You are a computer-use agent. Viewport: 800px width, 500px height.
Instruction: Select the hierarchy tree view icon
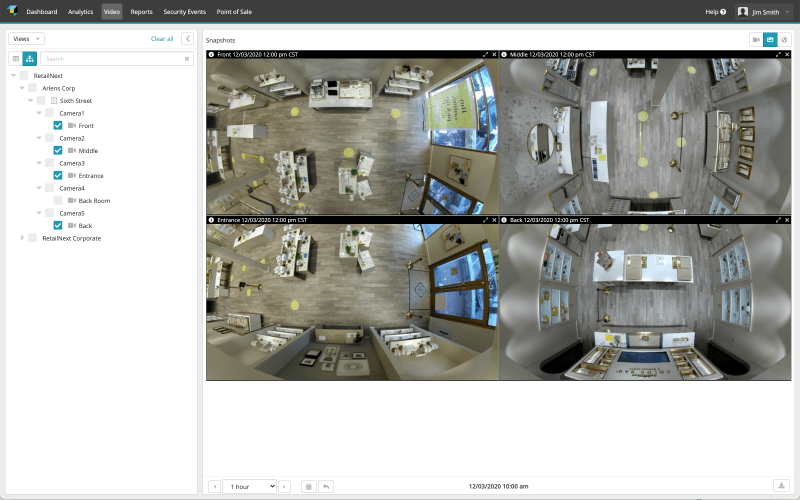point(30,59)
